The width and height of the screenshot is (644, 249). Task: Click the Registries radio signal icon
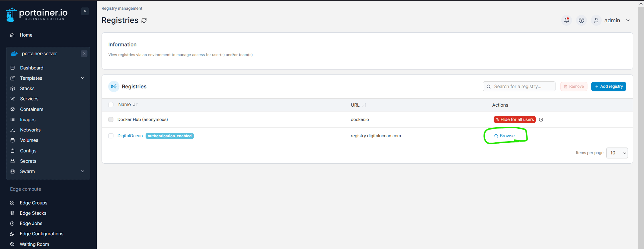[x=114, y=87]
